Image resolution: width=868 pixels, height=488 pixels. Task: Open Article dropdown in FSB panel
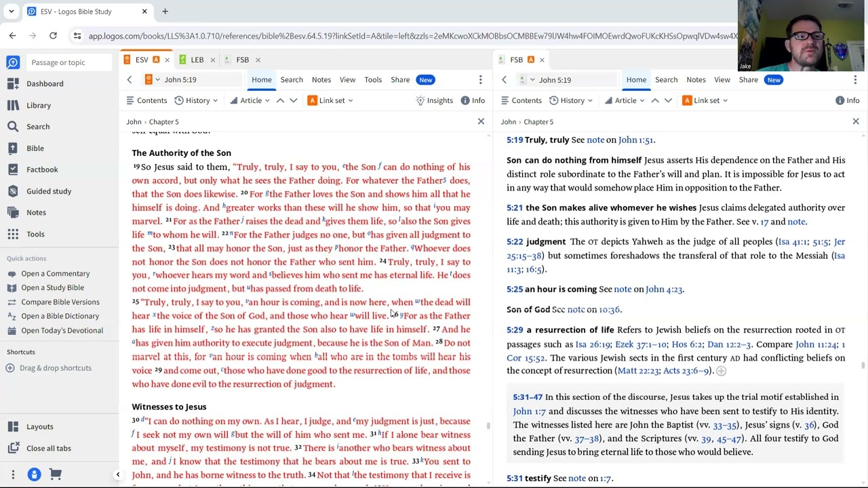625,100
